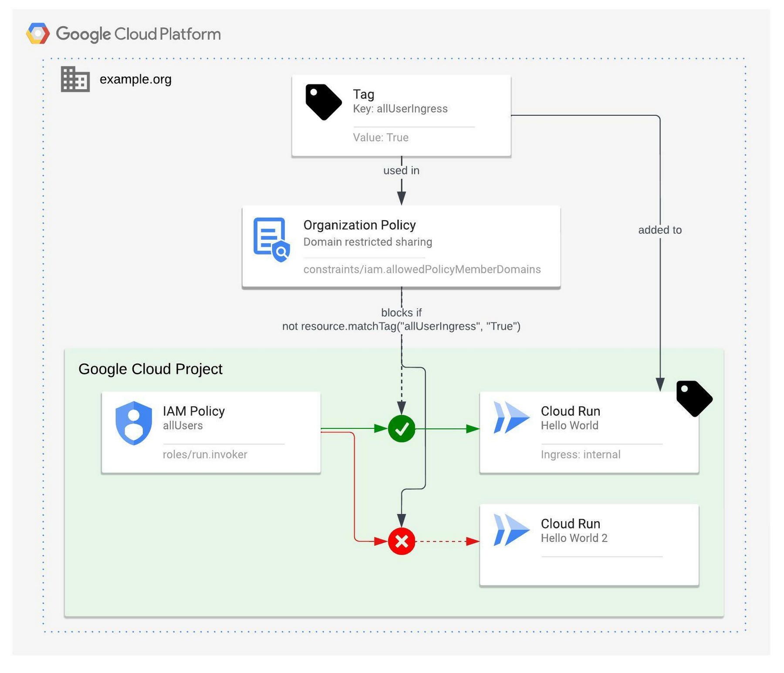Click the IAM Policy shield person icon

(x=134, y=423)
